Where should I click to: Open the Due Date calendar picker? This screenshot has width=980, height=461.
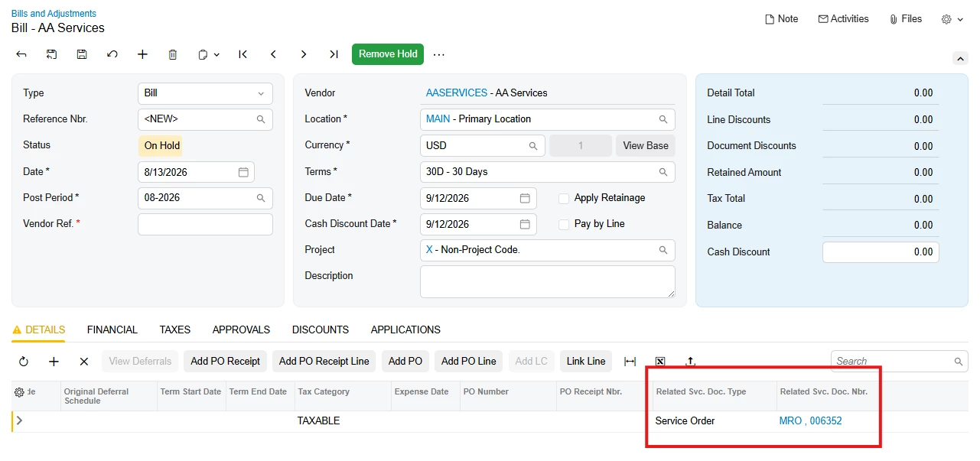coord(525,198)
